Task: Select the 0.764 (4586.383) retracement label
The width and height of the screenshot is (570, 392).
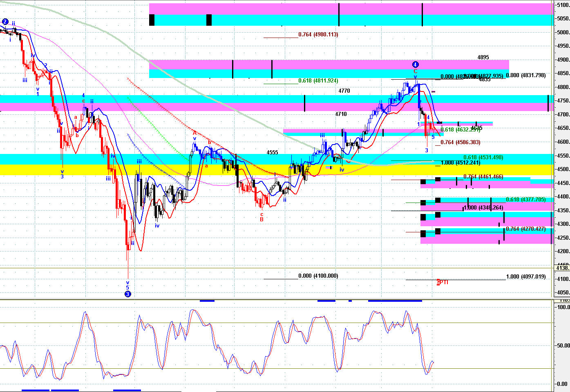Action: pyautogui.click(x=460, y=143)
